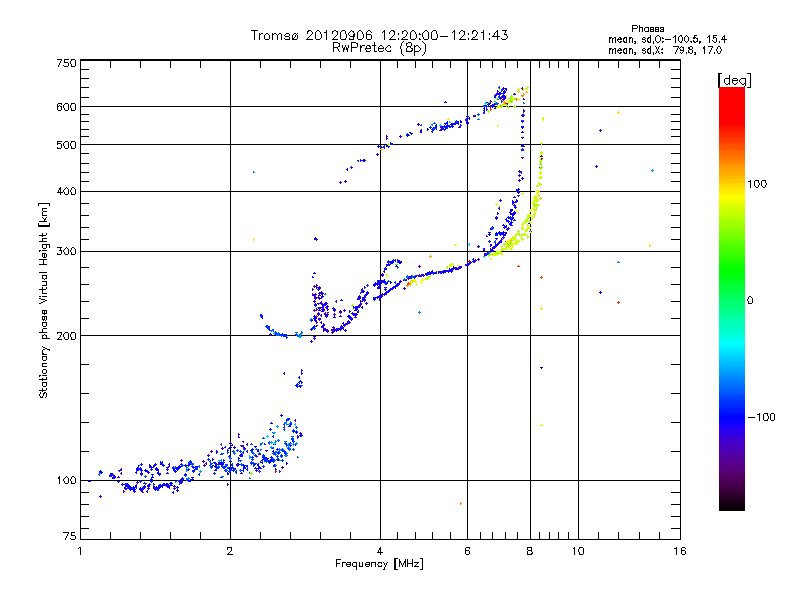The width and height of the screenshot is (800, 600).
Task: Click the y-axis tick label '400'
Action: pyautogui.click(x=66, y=191)
